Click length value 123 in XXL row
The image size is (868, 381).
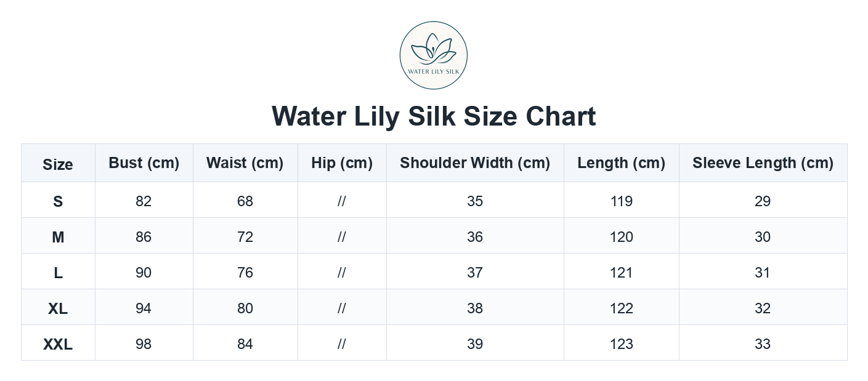pyautogui.click(x=622, y=344)
